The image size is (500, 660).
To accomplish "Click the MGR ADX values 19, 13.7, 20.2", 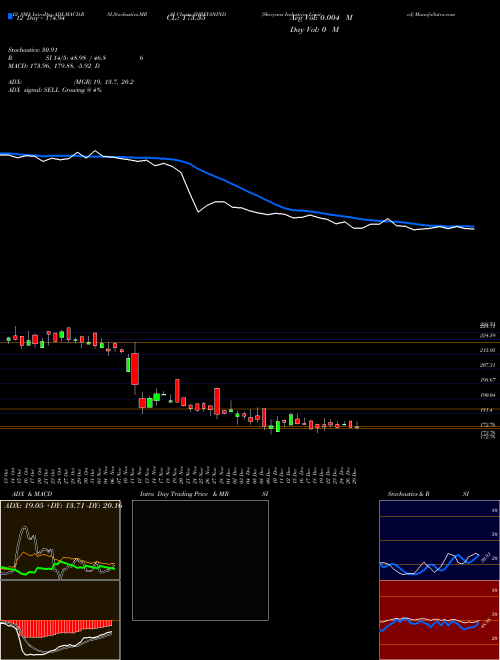I will (x=104, y=82).
